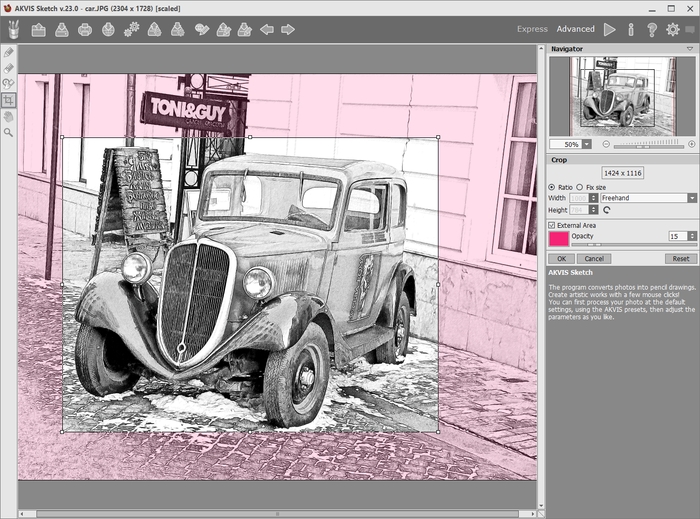This screenshot has height=519, width=700.
Task: Click the zoom out minus icon
Action: coord(606,144)
